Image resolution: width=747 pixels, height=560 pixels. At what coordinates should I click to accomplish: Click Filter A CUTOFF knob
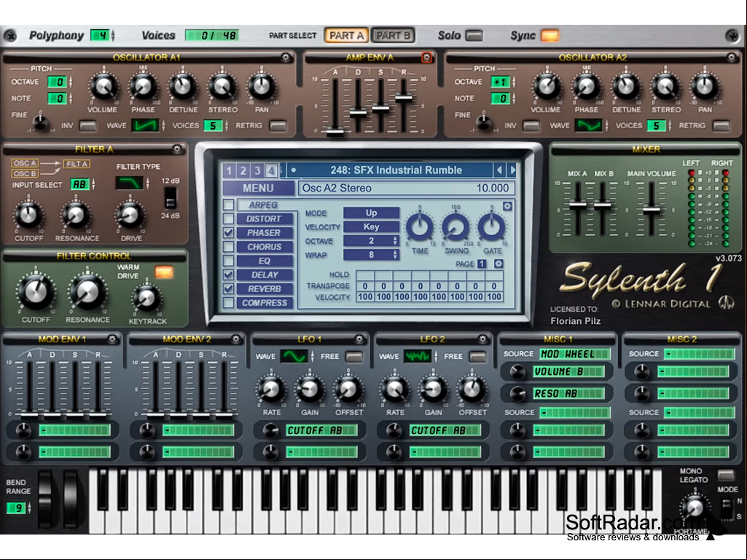(x=28, y=215)
